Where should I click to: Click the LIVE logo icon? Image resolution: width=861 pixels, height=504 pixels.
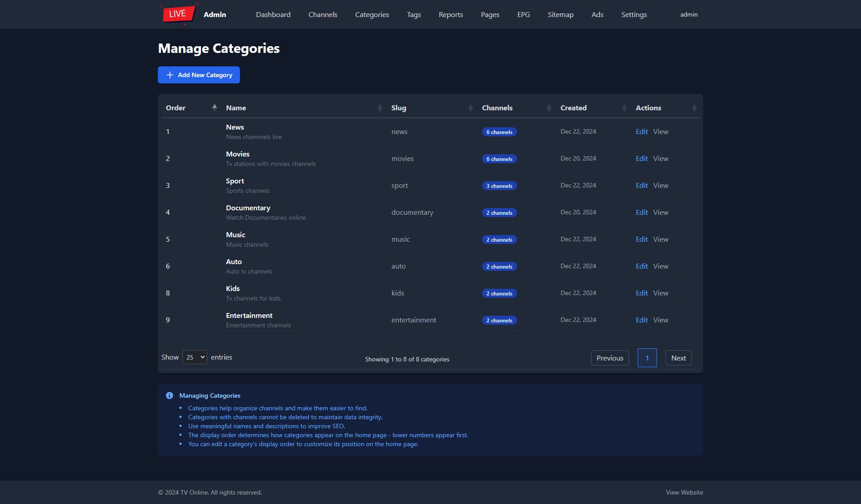click(178, 14)
